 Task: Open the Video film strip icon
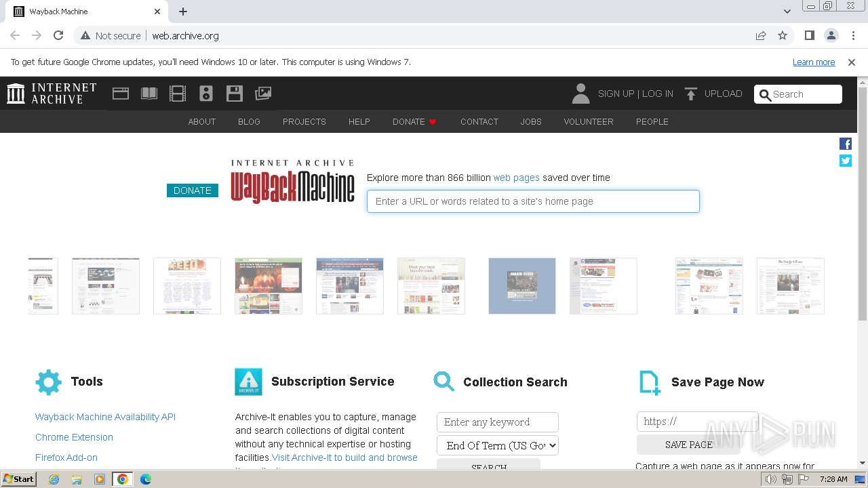[178, 94]
